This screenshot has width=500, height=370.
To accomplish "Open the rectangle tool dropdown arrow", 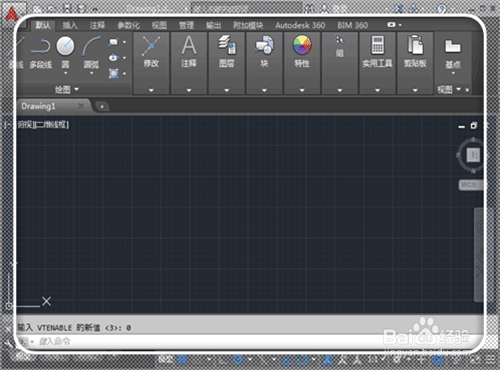I will pyautogui.click(x=124, y=42).
